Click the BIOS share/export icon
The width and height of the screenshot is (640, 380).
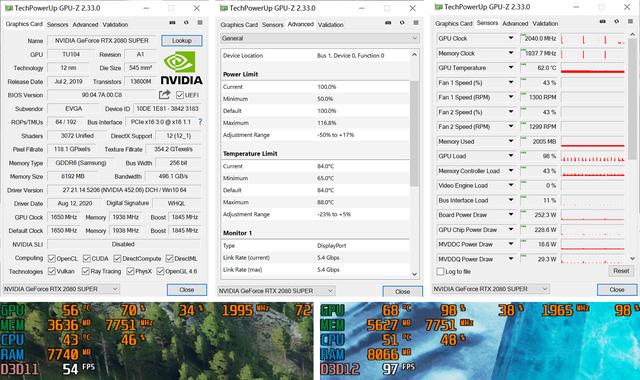tap(164, 95)
